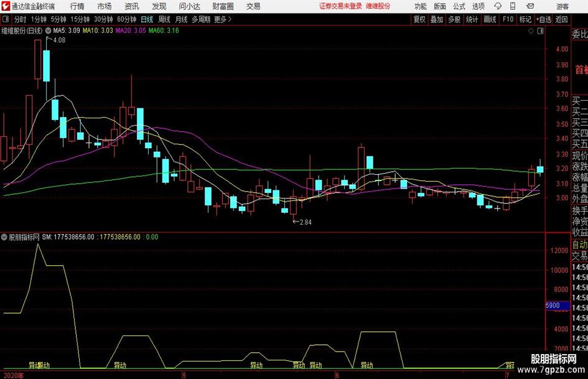Click the 统计 statistics button
The image size is (588, 379).
click(x=472, y=19)
